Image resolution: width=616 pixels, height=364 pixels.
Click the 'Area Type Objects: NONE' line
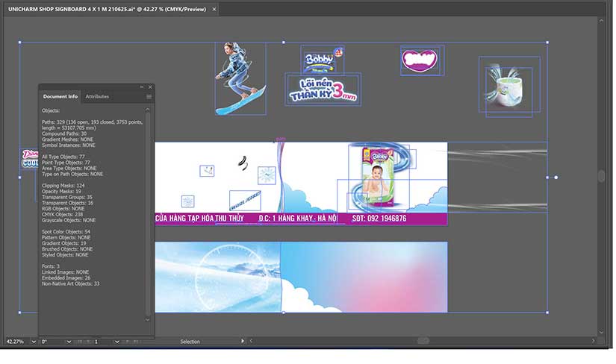tap(69, 168)
